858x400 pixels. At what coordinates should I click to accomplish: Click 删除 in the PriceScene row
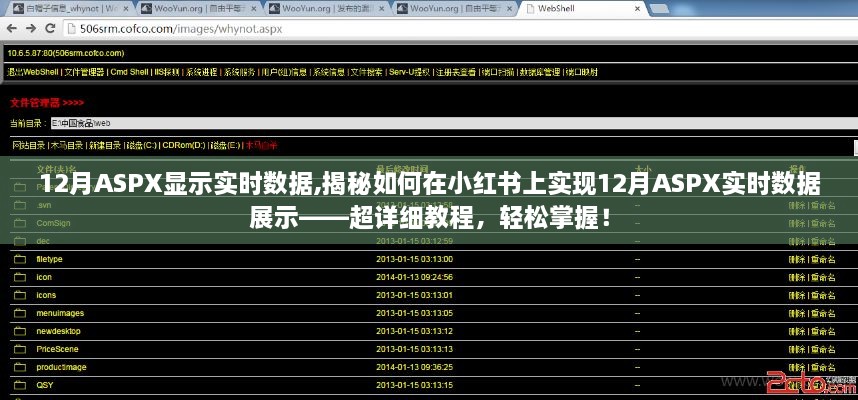click(796, 349)
